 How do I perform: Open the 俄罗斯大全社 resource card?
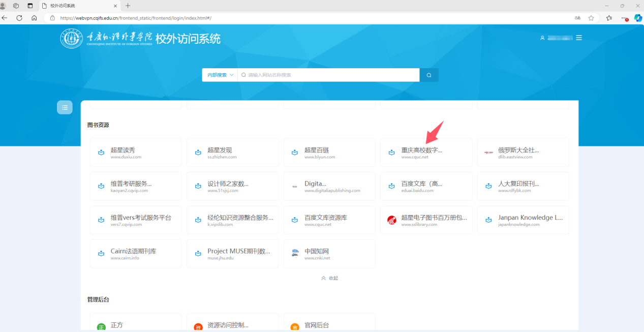point(523,153)
